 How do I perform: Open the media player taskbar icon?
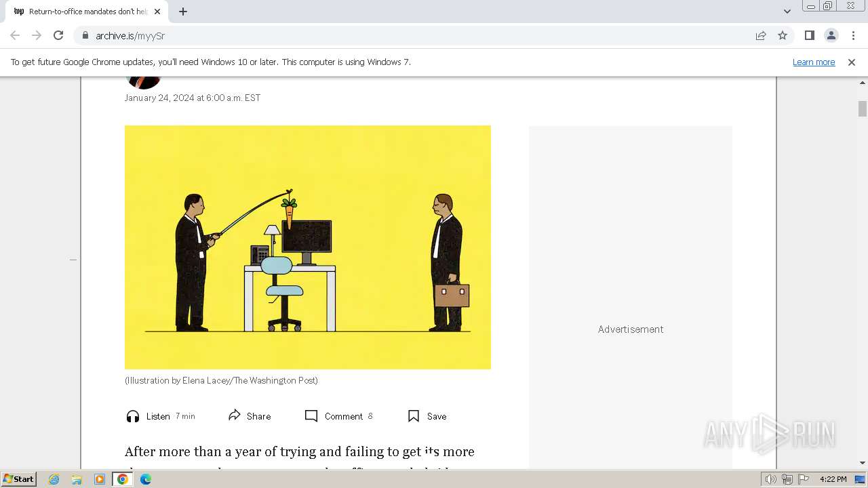100,479
